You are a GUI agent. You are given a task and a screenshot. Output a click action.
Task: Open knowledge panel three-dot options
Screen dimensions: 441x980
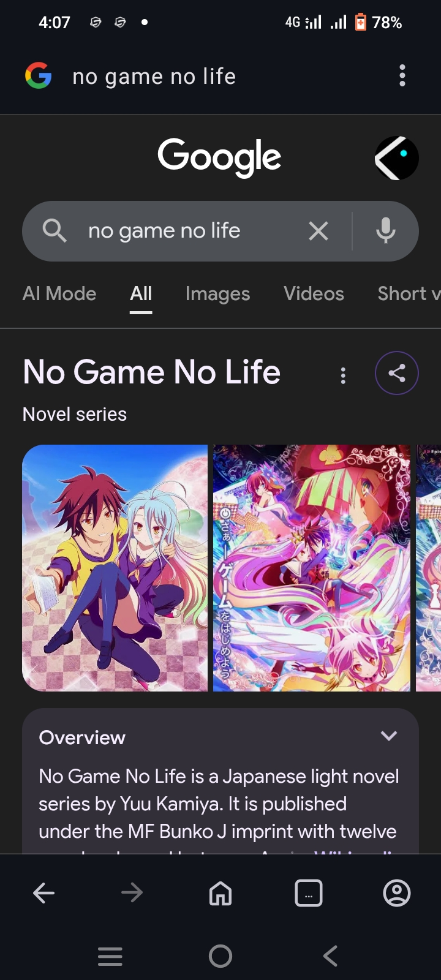point(343,375)
